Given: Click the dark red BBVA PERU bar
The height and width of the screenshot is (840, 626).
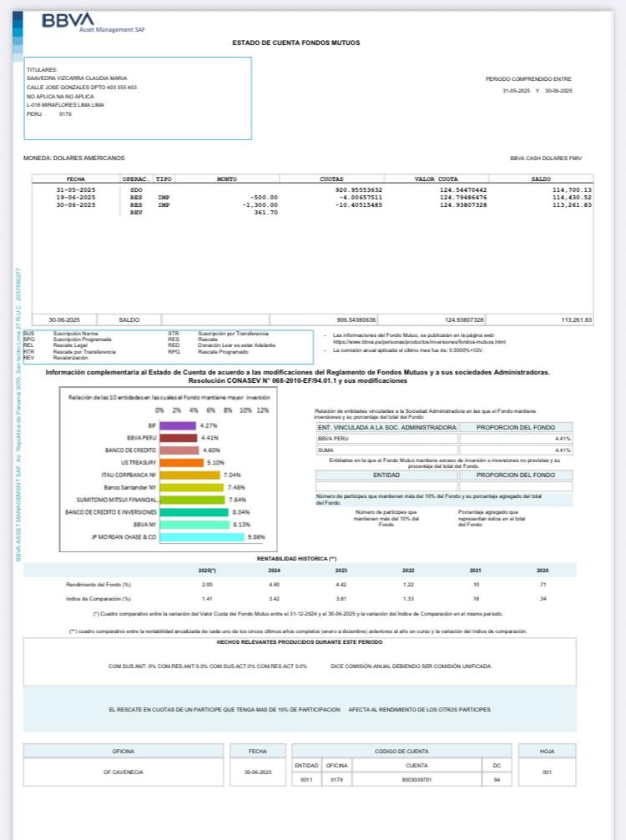Looking at the screenshot, I should point(178,438).
